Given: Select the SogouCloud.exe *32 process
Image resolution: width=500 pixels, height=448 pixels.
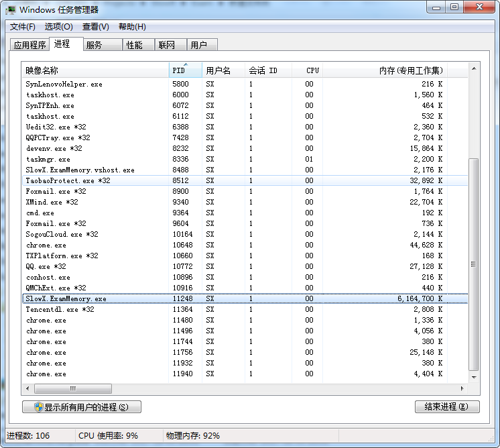Looking at the screenshot, I should (x=245, y=234).
